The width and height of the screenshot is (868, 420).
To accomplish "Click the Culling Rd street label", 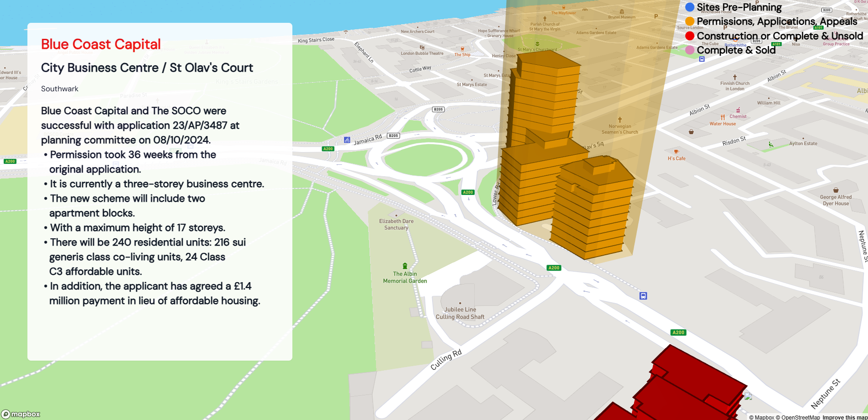I will pos(446,359).
